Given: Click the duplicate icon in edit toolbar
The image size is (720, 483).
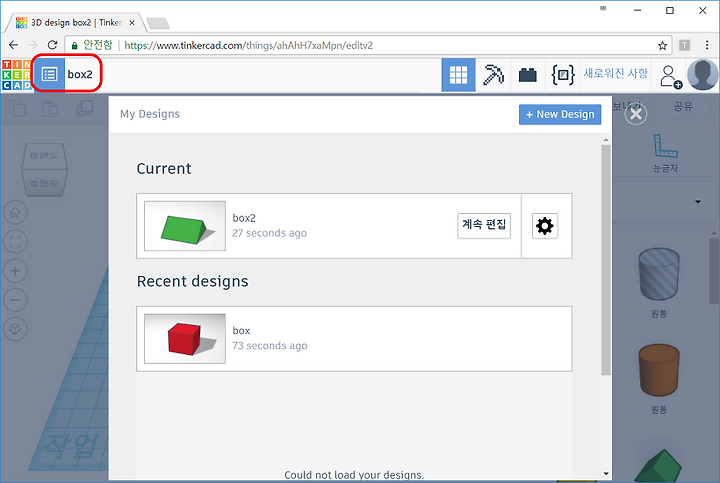Looking at the screenshot, I should 84,109.
